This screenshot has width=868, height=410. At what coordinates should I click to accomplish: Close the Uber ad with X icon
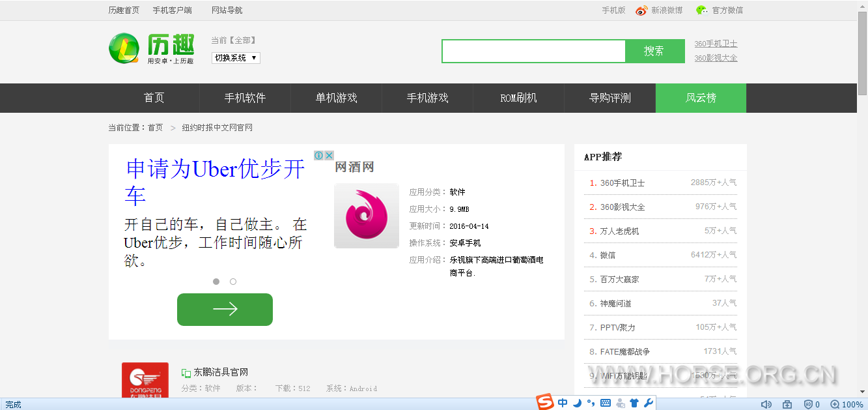click(x=329, y=156)
